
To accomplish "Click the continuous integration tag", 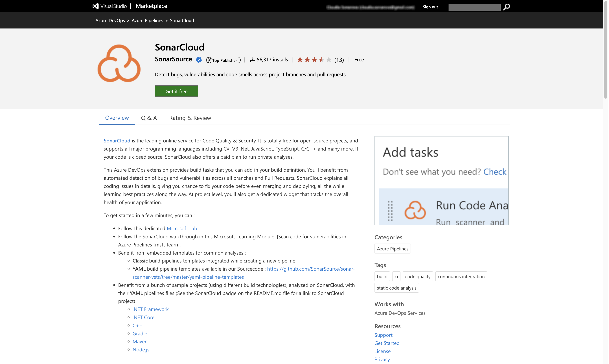I will pos(461,276).
